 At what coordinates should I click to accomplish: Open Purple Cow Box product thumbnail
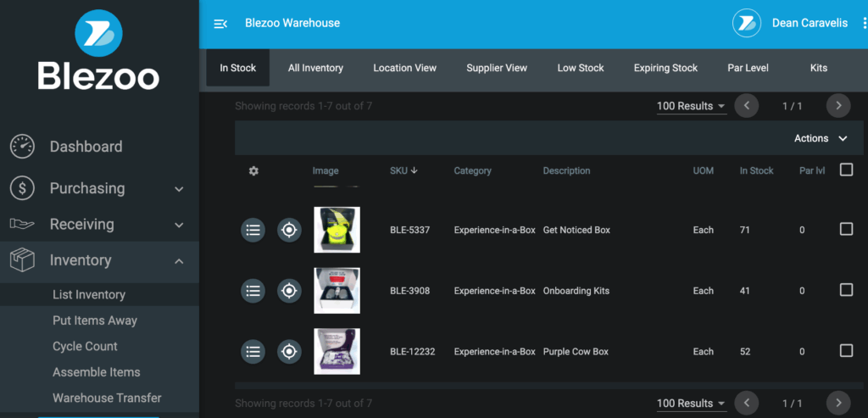(x=337, y=352)
